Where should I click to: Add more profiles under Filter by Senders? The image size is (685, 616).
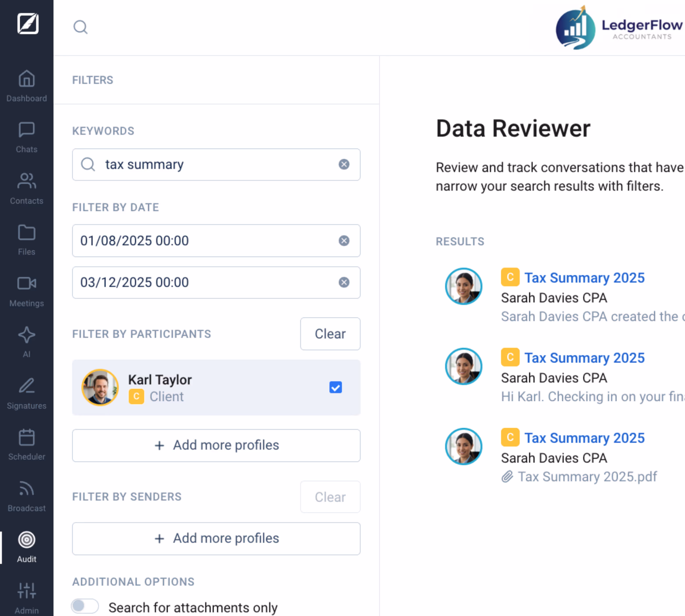[216, 538]
